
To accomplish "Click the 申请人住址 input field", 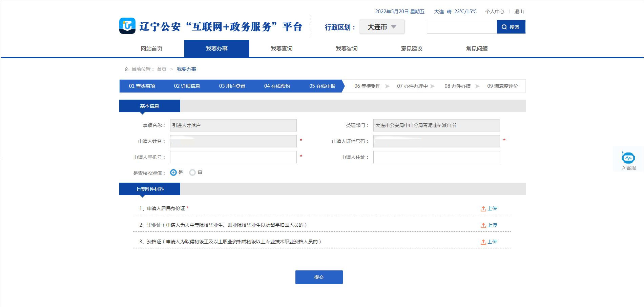I will coord(436,157).
